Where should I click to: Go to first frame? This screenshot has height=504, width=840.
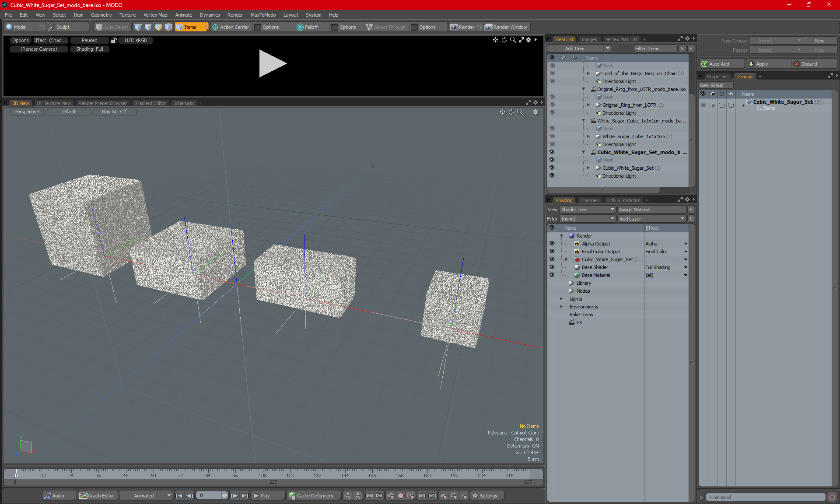[x=179, y=496]
